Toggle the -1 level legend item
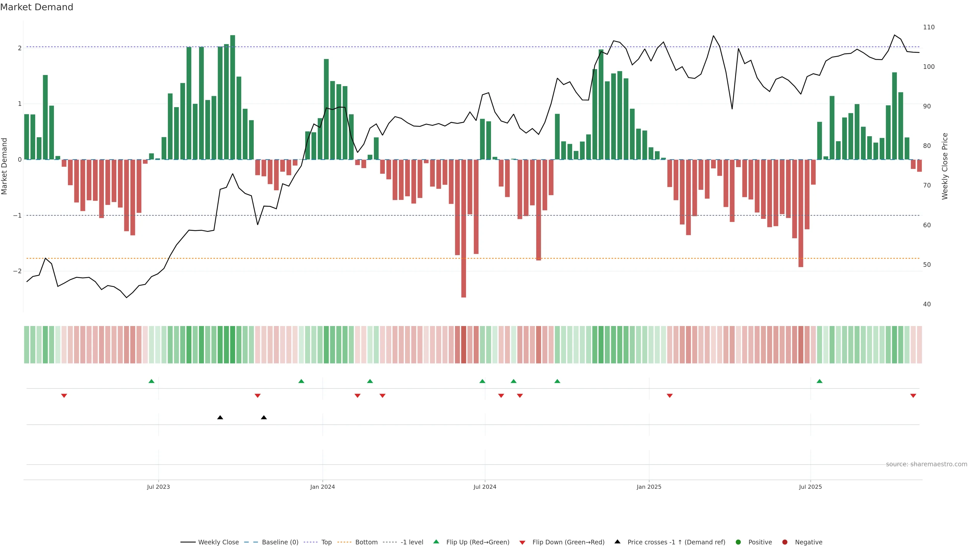 [412, 542]
